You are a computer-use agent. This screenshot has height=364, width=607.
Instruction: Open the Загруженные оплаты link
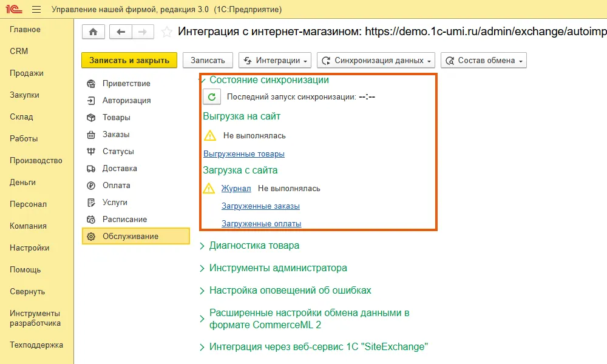[261, 224]
